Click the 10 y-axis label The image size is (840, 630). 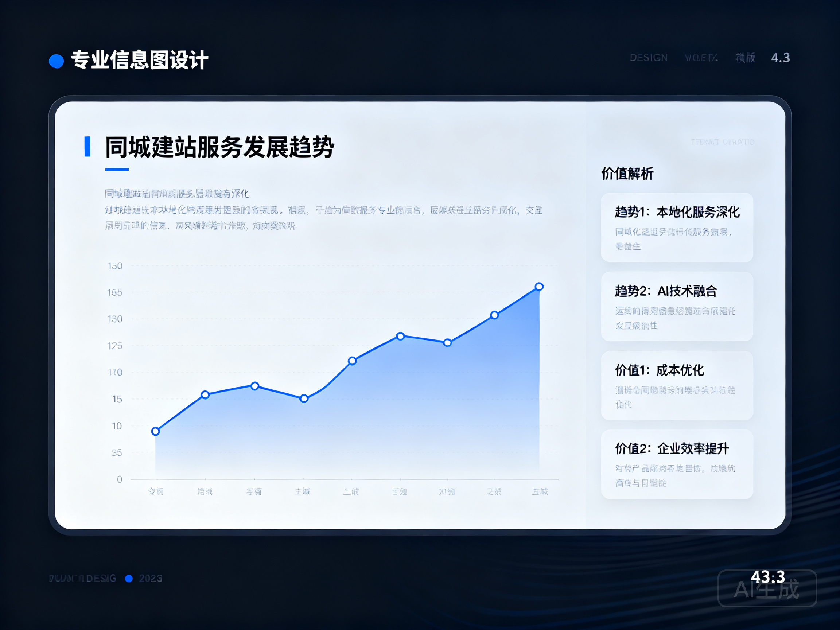click(117, 426)
